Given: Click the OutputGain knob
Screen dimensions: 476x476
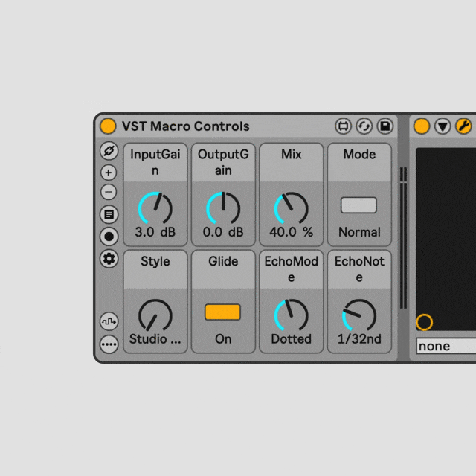Looking at the screenshot, I should (223, 208).
